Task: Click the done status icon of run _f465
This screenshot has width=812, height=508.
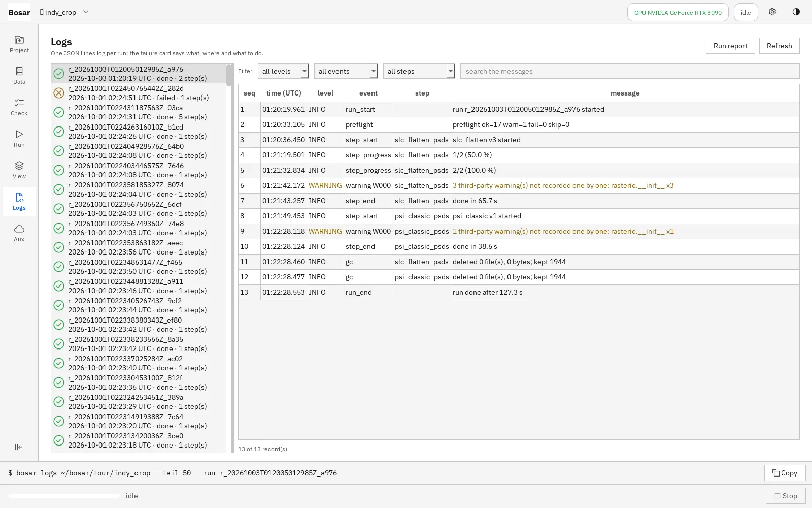Action: click(x=59, y=267)
